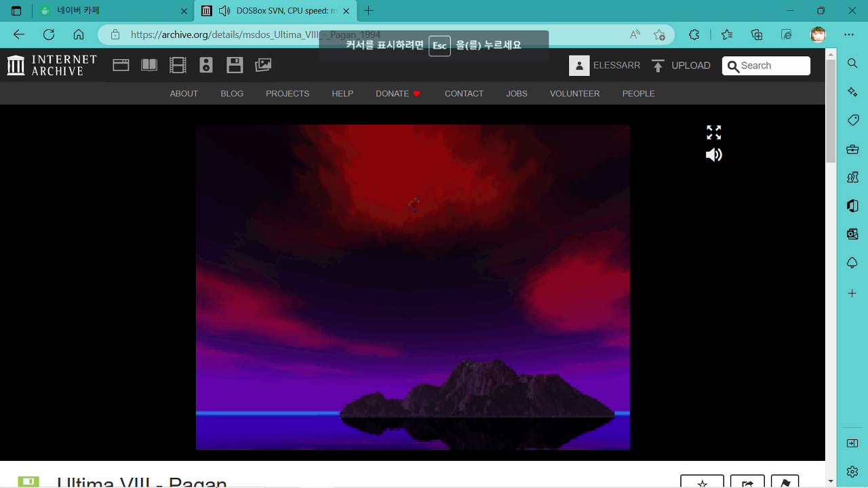Open the Favorites list

(727, 35)
